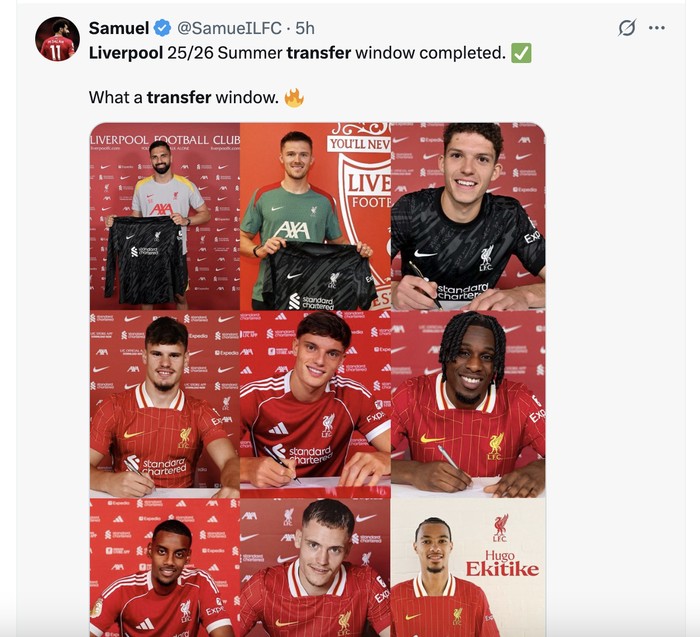Open photo of curly-haired player in black kit
Image resolution: width=700 pixels, height=637 pixels.
point(468,216)
